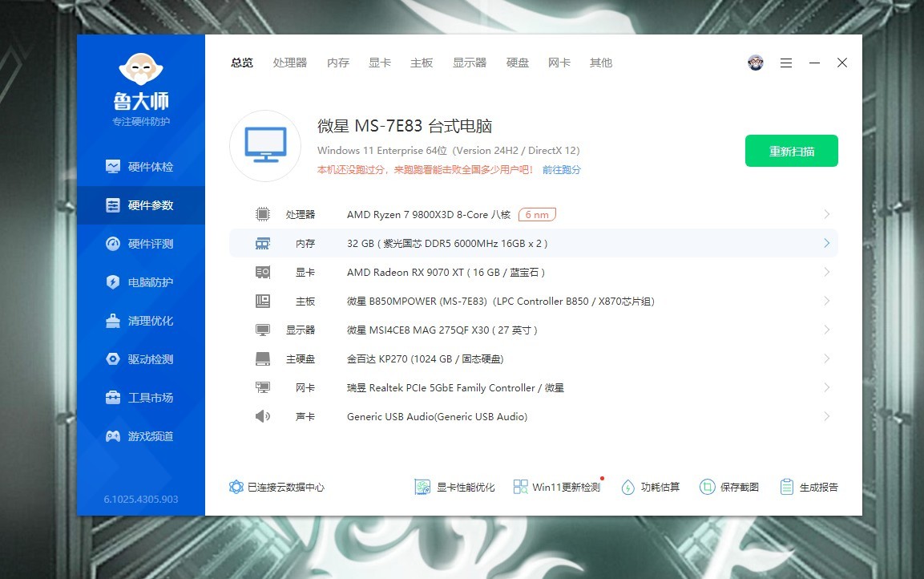This screenshot has width=924, height=579.
Task: Expand the 内存 row chevron
Action: (x=827, y=243)
